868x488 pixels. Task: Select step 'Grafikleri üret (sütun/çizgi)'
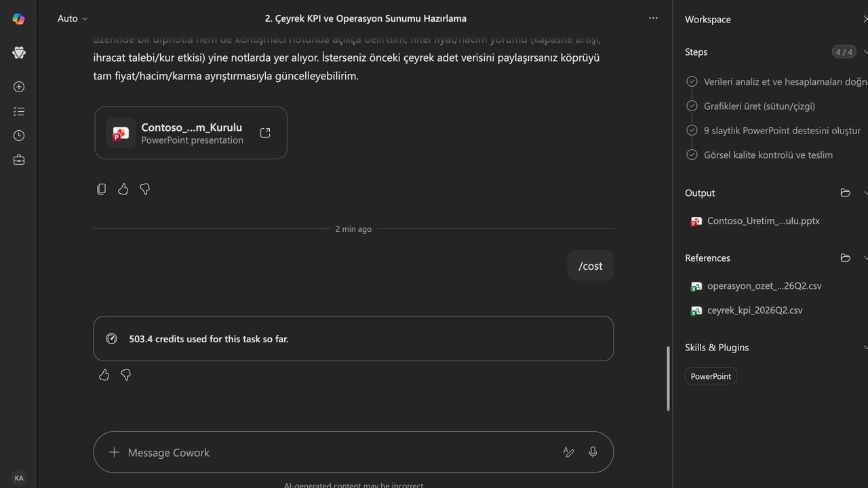point(759,106)
